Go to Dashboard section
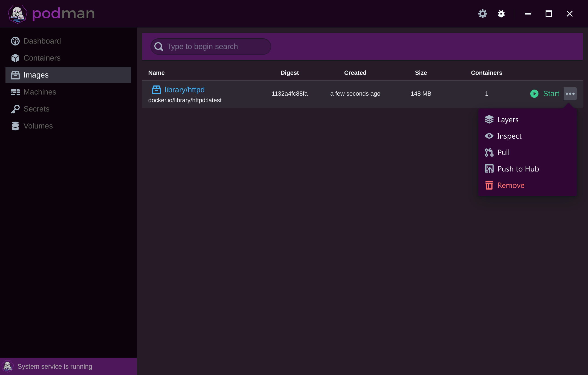The height and width of the screenshot is (375, 588). pos(68,41)
